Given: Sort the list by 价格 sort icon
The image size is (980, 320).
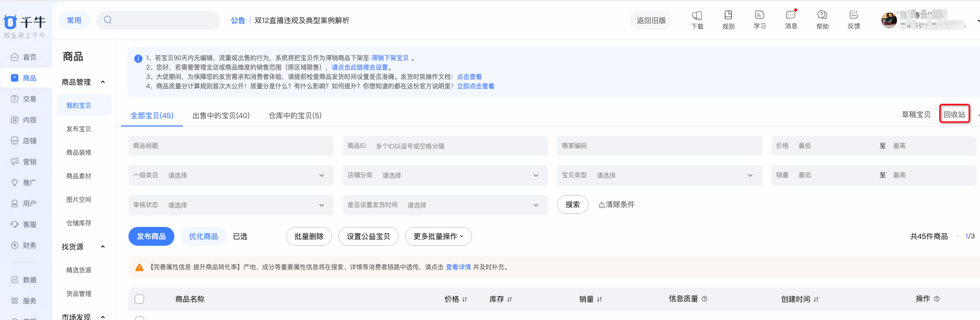Looking at the screenshot, I should (465, 300).
